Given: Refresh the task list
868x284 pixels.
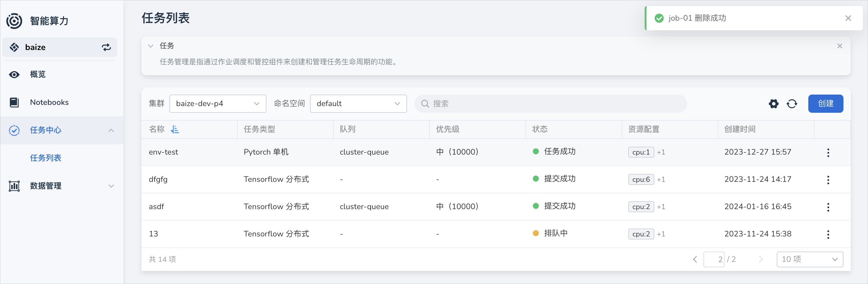Looking at the screenshot, I should [x=792, y=104].
